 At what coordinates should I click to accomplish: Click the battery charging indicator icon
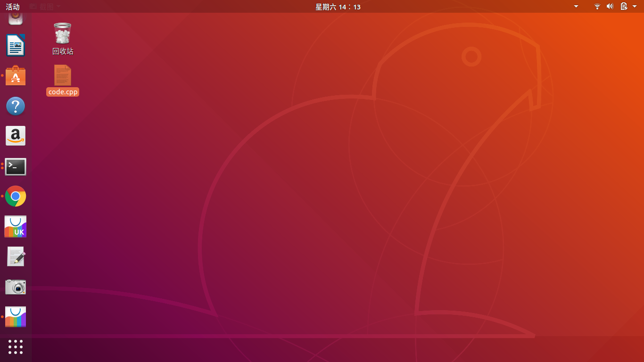point(624,7)
